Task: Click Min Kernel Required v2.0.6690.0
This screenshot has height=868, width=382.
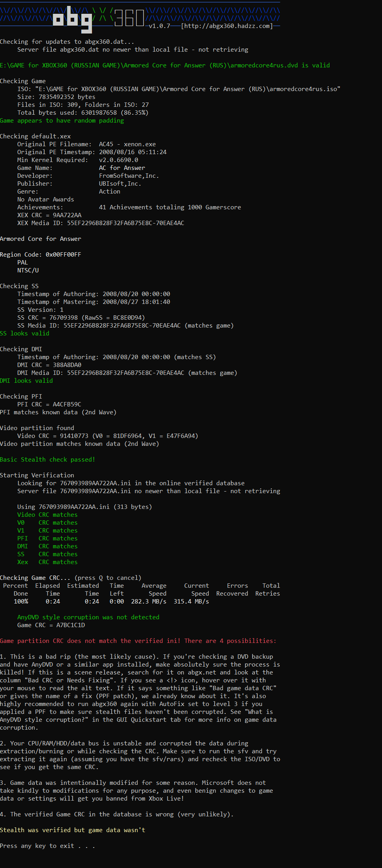Action: (78, 160)
